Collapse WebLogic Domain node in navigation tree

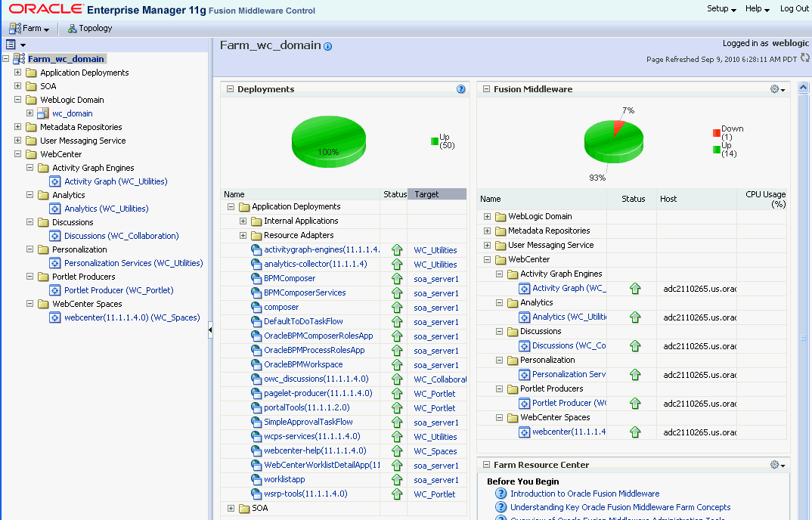tap(17, 99)
